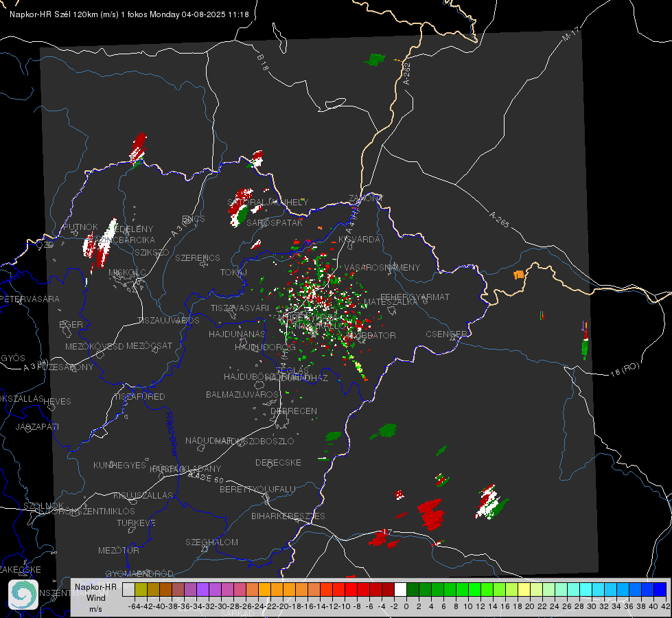Select the PUTNOK town label
This screenshot has height=618, width=672.
[80, 227]
